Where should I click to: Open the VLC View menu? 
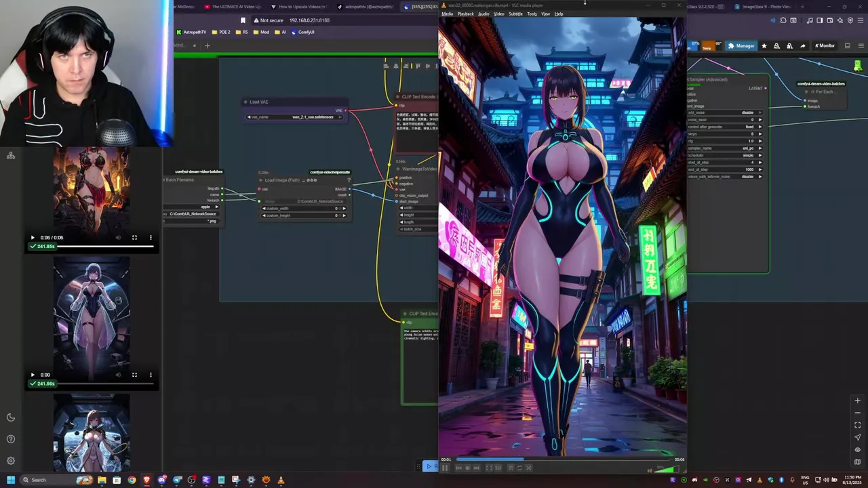(x=545, y=14)
